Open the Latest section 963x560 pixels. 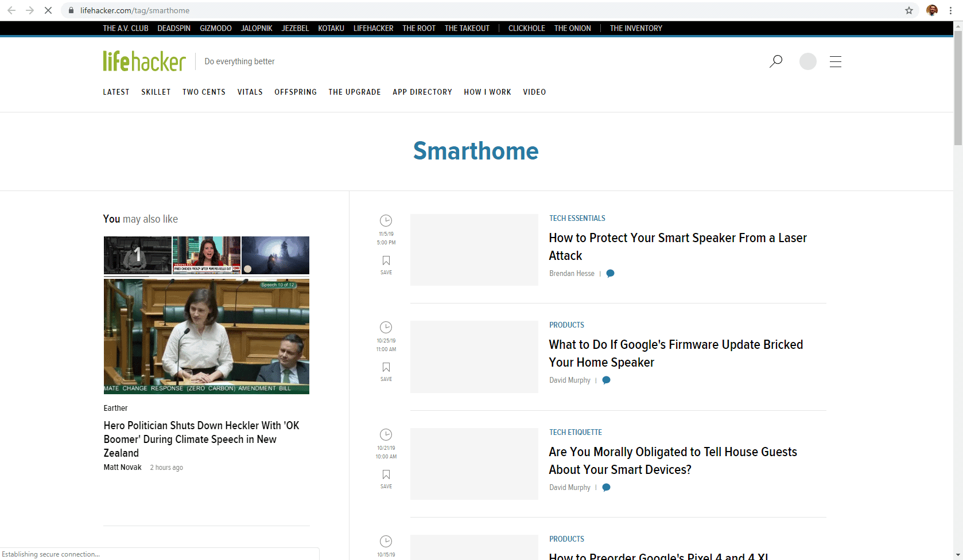116,92
